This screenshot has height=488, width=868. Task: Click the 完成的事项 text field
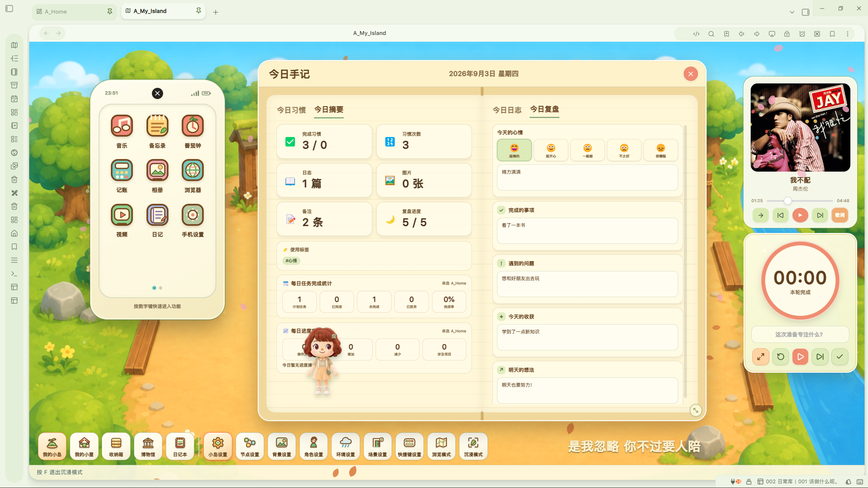point(587,231)
